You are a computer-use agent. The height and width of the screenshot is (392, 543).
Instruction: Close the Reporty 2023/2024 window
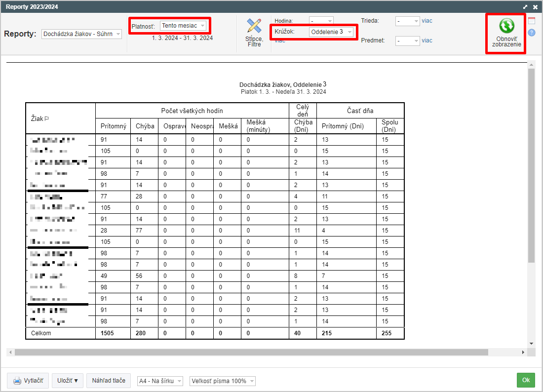click(535, 7)
